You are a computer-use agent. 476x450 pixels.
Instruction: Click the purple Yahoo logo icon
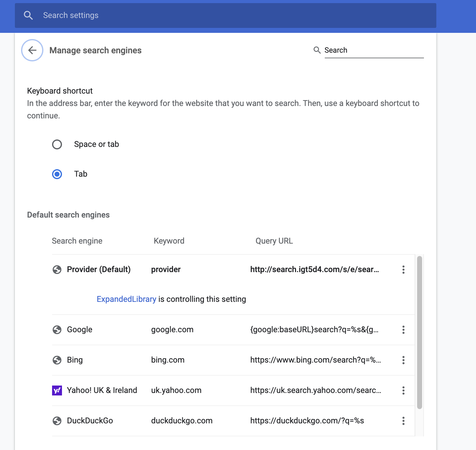[x=57, y=390]
